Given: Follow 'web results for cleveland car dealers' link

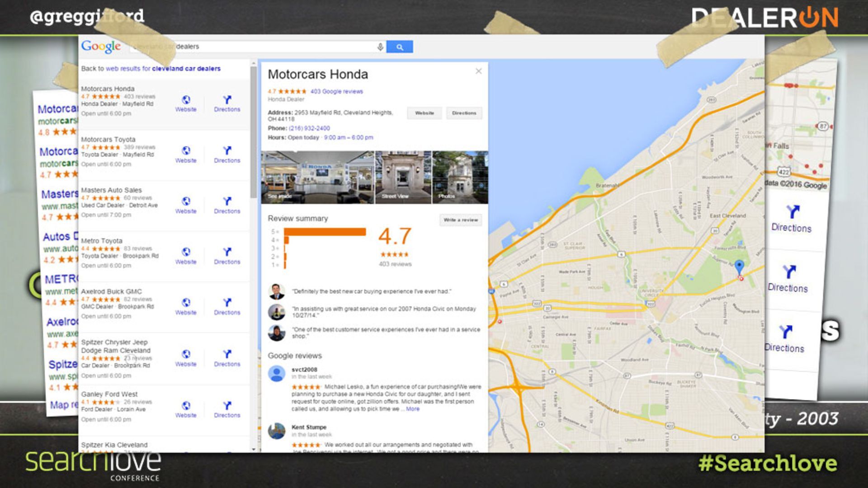Looking at the screenshot, I should [163, 69].
